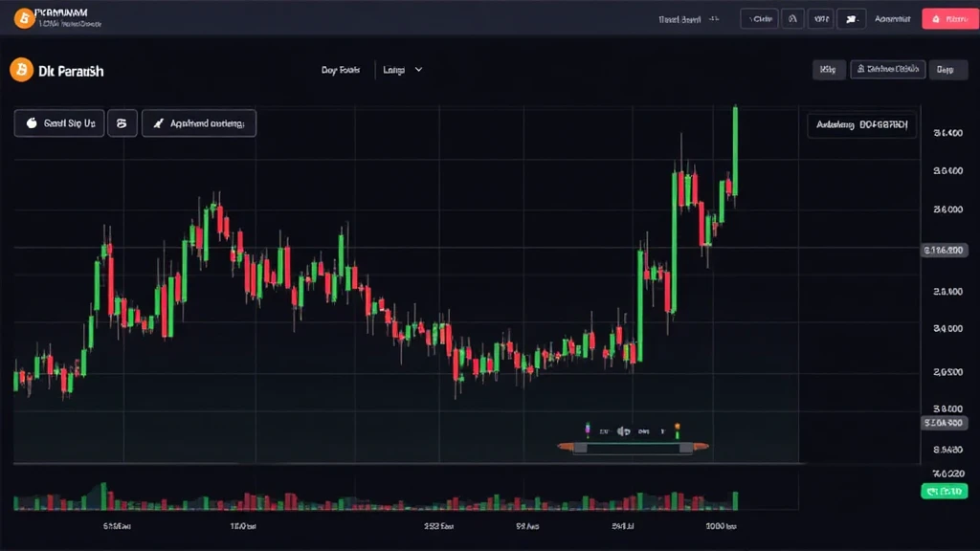Click the green marker icon above slider's left end
This screenshot has height=551, width=980.
pos(588,431)
